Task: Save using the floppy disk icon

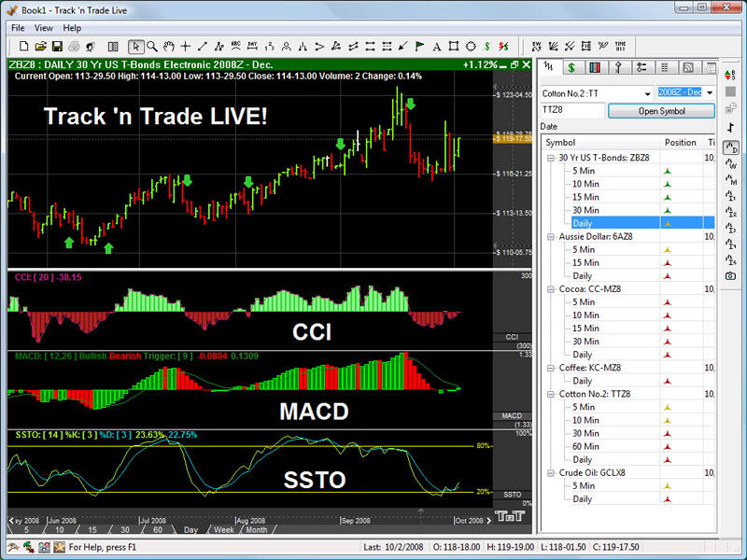Action: coord(57,46)
